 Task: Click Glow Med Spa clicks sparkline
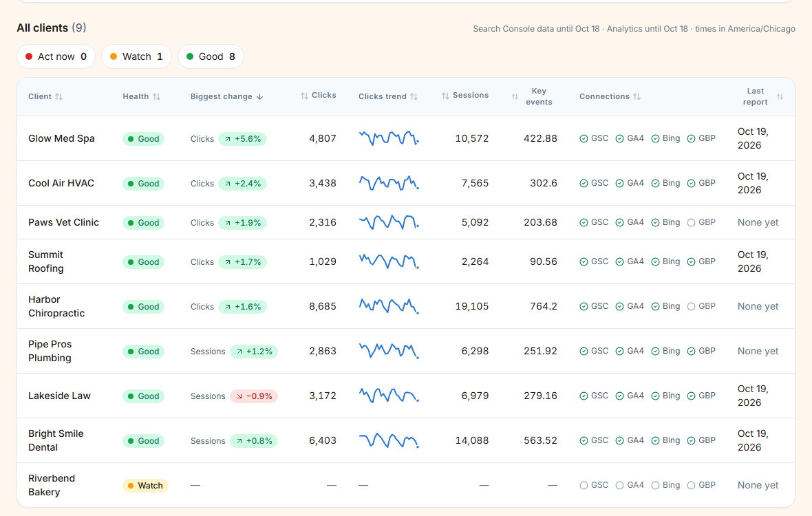[389, 138]
